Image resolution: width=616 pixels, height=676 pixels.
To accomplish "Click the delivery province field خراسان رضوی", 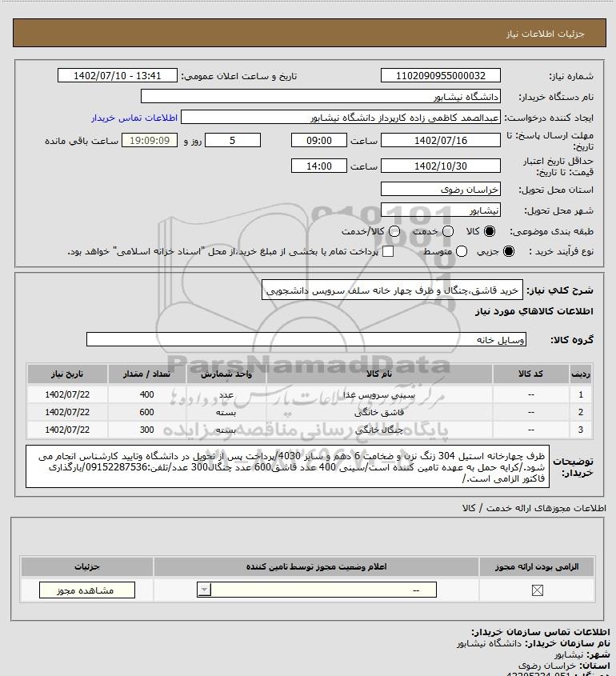I will coord(441,190).
